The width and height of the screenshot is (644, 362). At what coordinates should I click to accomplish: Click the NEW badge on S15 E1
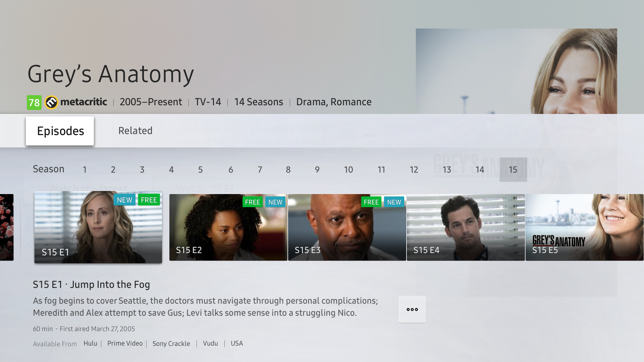pyautogui.click(x=124, y=200)
